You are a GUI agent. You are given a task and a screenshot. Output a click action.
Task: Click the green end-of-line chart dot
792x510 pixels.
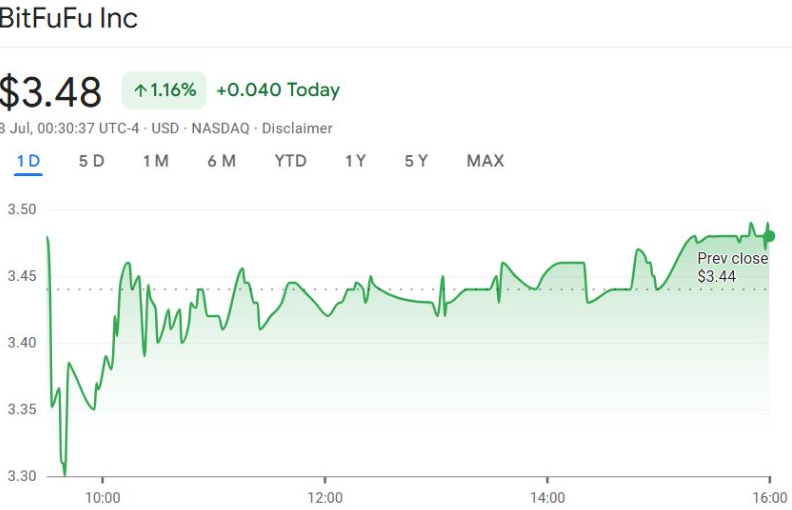768,237
